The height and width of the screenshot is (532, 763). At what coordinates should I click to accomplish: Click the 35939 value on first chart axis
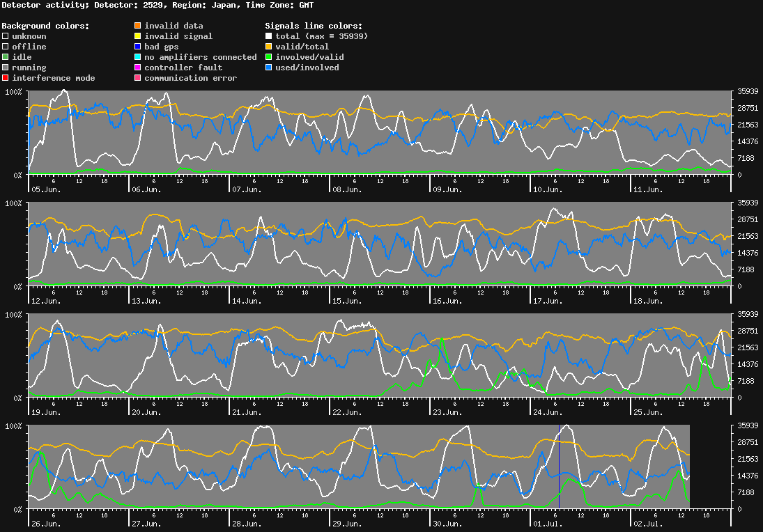748,91
